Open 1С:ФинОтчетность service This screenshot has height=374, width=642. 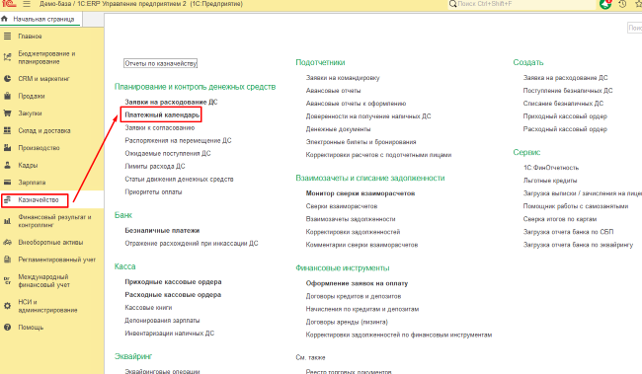551,168
